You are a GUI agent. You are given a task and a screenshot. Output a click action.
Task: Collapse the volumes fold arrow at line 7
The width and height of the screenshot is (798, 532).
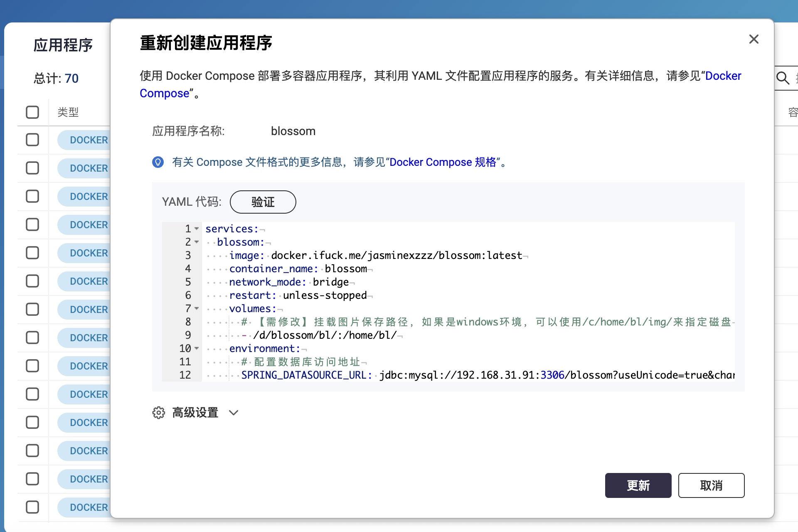(197, 308)
